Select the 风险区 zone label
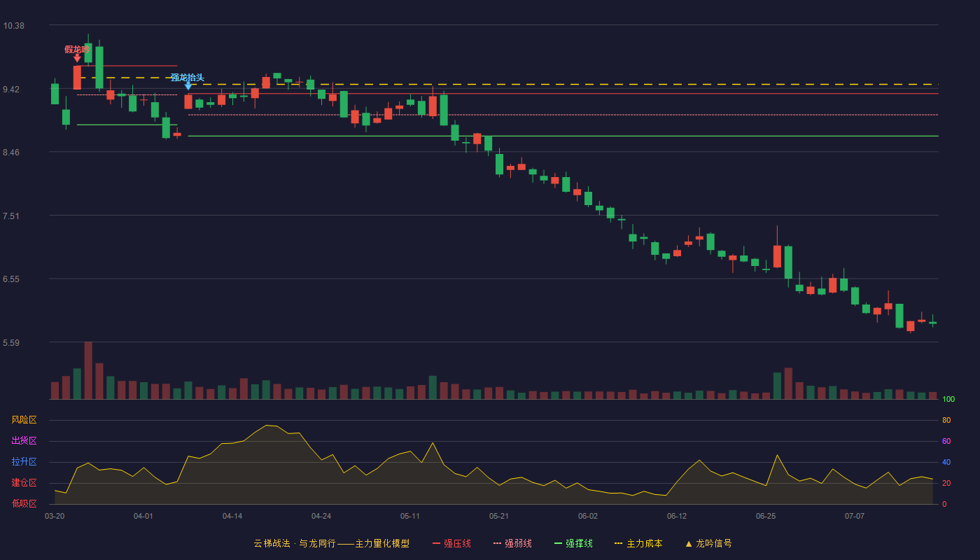Screen dimensions: 980x560 pyautogui.click(x=24, y=420)
